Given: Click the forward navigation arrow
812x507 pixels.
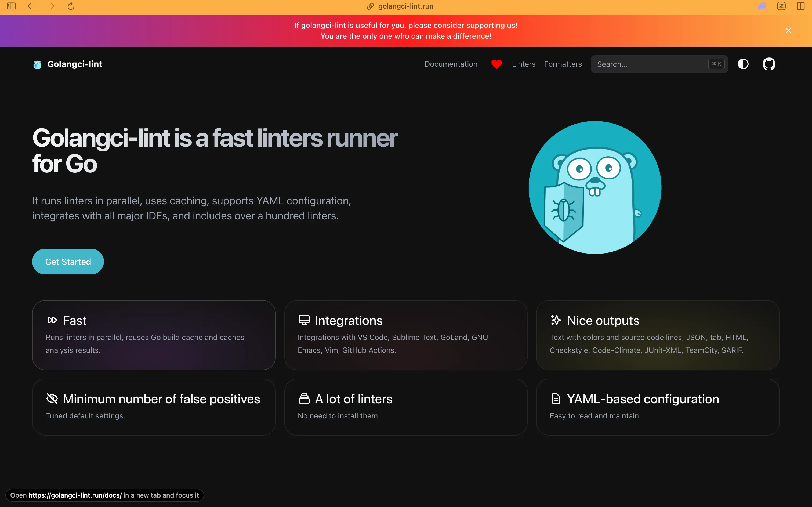Looking at the screenshot, I should (x=51, y=6).
